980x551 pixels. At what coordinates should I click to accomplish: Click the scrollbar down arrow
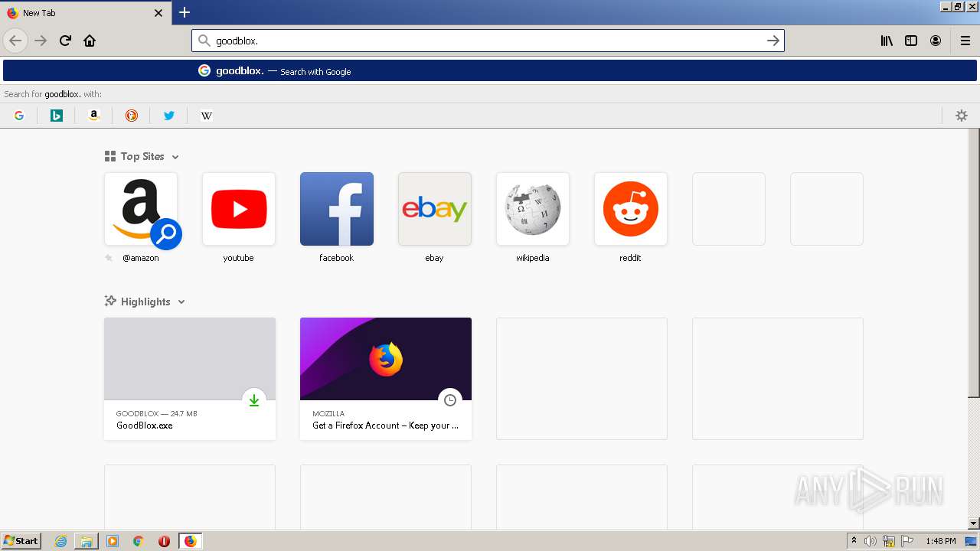click(x=974, y=523)
